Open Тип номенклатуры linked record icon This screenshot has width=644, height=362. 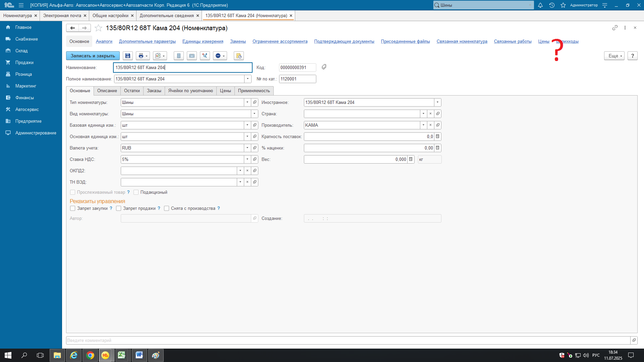pos(255,102)
